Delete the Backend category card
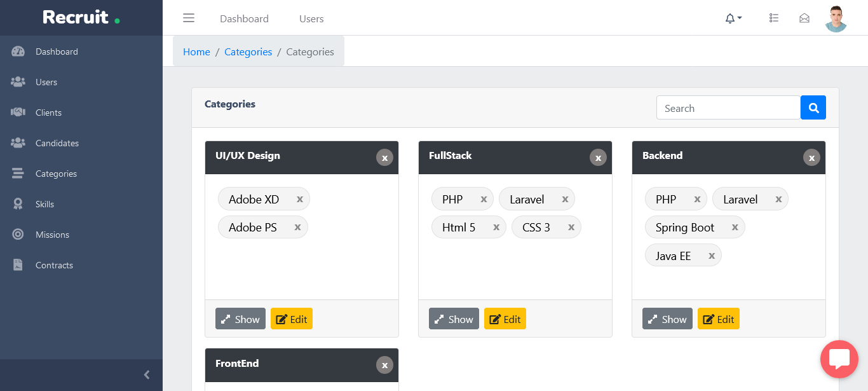868x391 pixels. click(811, 158)
